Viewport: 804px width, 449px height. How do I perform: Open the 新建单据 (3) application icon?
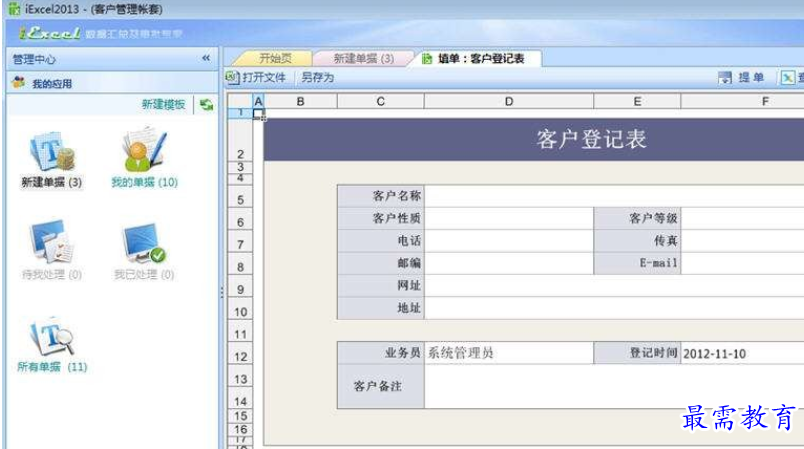click(x=52, y=151)
